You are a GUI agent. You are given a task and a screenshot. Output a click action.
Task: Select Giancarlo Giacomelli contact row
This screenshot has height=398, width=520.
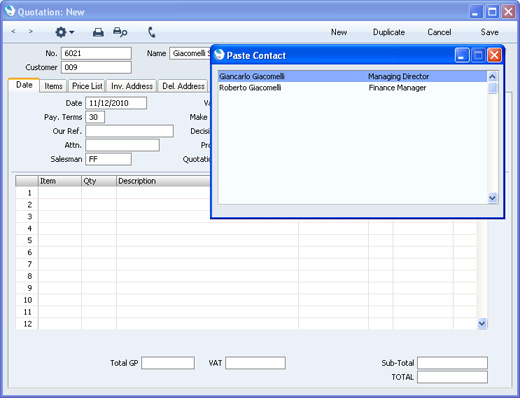(x=352, y=76)
